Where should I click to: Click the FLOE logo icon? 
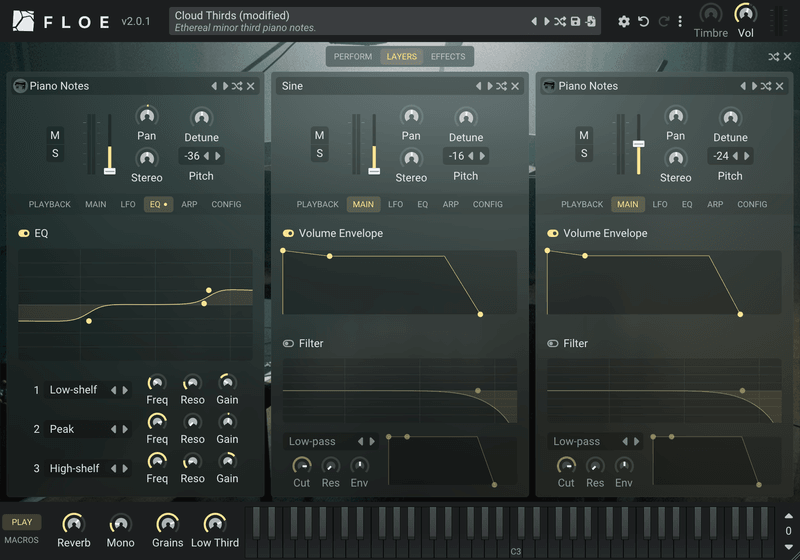[x=23, y=21]
